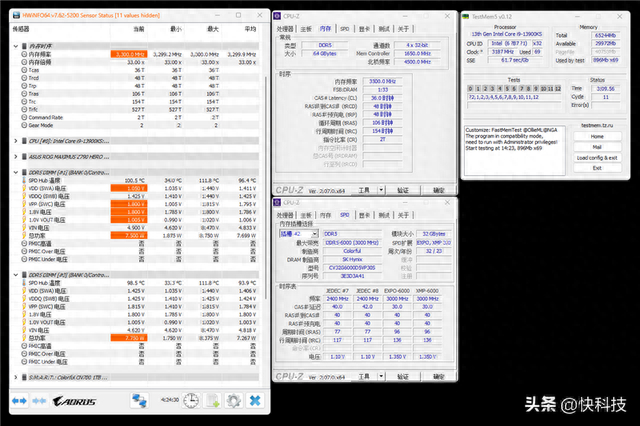Close sensors with the blue X icon
This screenshot has height=426, width=640.
pyautogui.click(x=255, y=400)
